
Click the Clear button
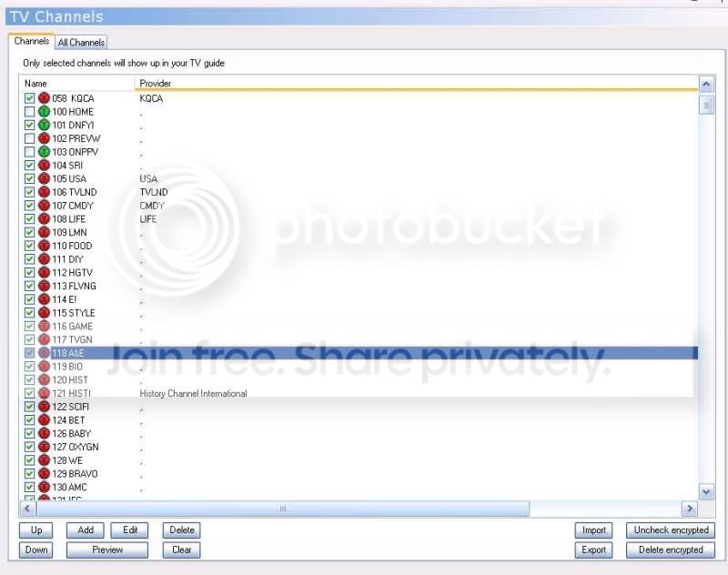pyautogui.click(x=181, y=550)
